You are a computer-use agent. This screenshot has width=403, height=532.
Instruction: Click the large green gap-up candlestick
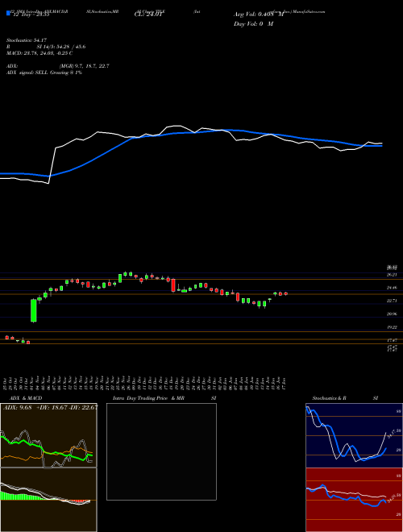34,310
